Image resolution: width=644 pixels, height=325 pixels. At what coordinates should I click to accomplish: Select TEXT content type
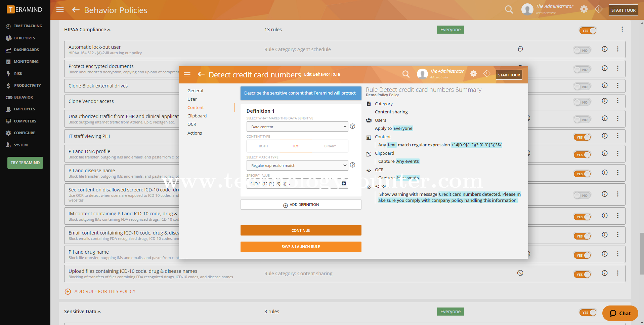point(296,146)
